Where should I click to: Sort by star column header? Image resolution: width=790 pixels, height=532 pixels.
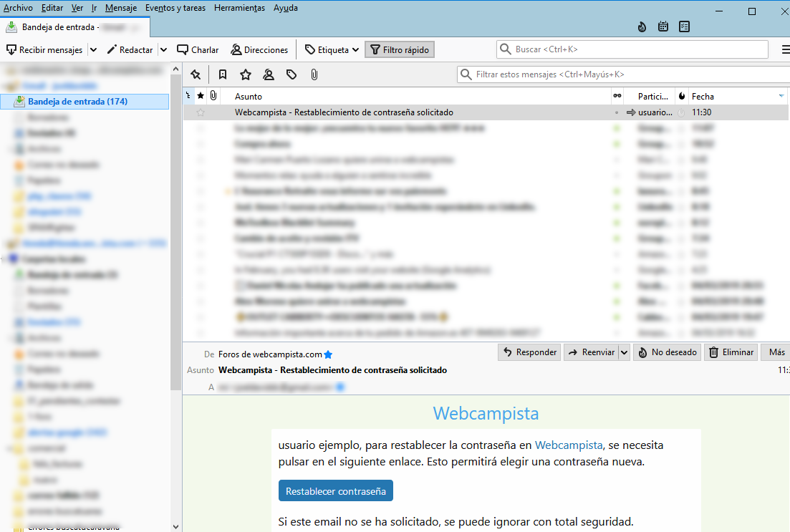pos(201,96)
